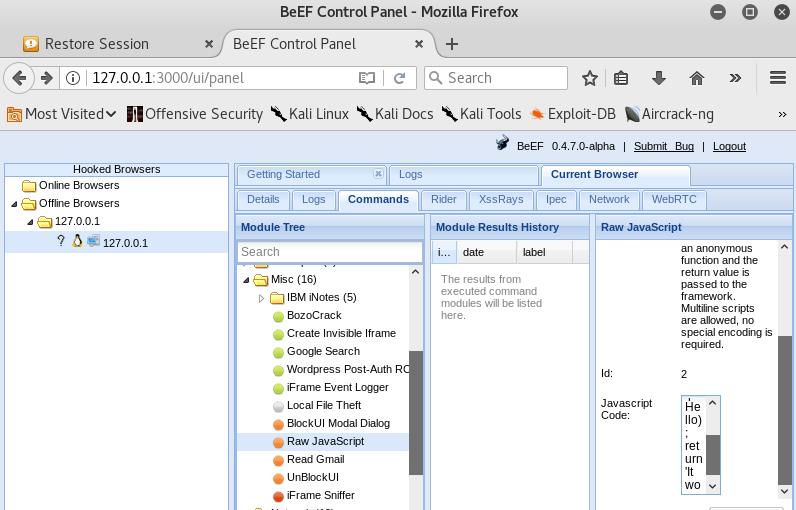The width and height of the screenshot is (796, 510).
Task: Open Kali Tools bookmark
Action: point(481,114)
